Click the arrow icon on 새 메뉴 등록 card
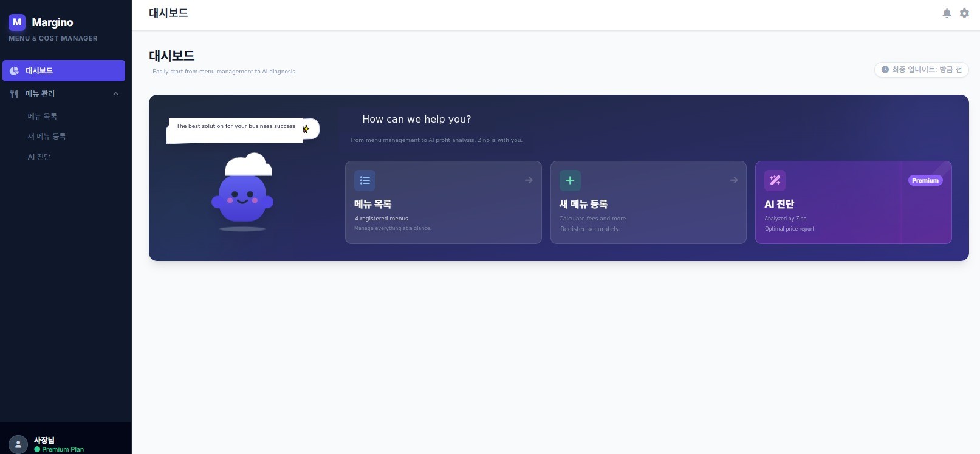Viewport: 980px width, 454px height. click(x=733, y=180)
